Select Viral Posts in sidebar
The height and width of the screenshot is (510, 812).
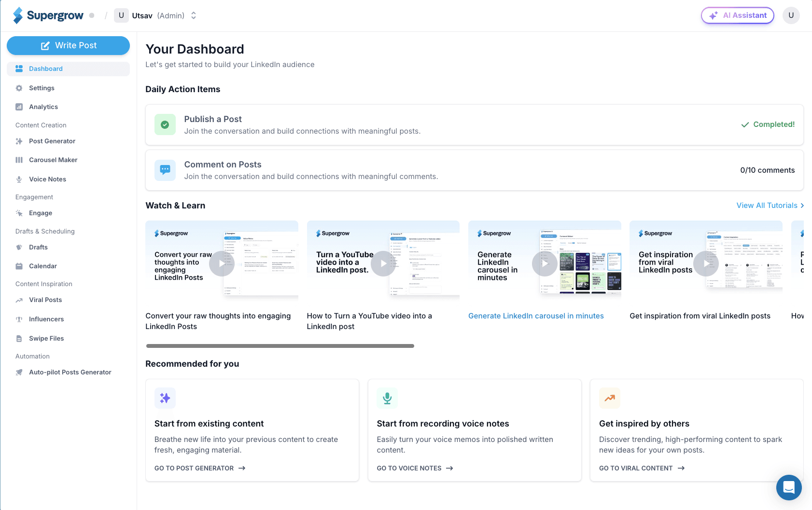(x=68, y=300)
